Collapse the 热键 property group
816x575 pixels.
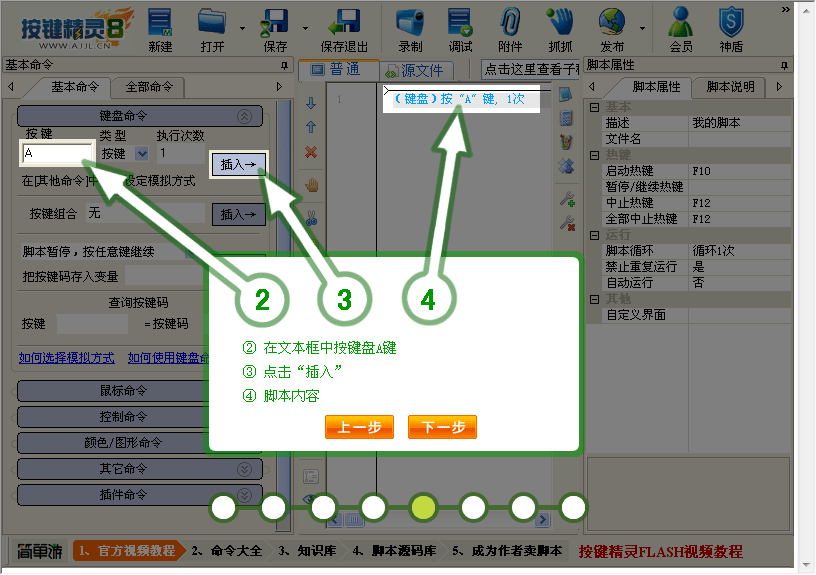[x=594, y=156]
